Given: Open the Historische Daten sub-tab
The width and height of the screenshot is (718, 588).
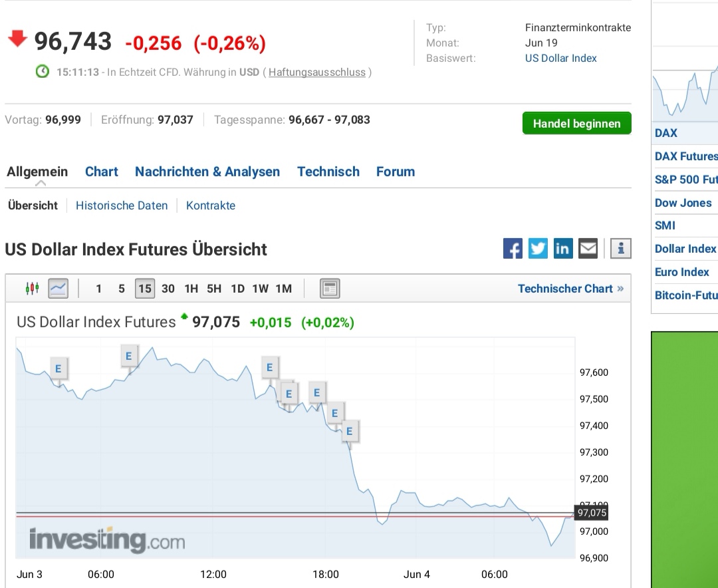Looking at the screenshot, I should [x=122, y=206].
